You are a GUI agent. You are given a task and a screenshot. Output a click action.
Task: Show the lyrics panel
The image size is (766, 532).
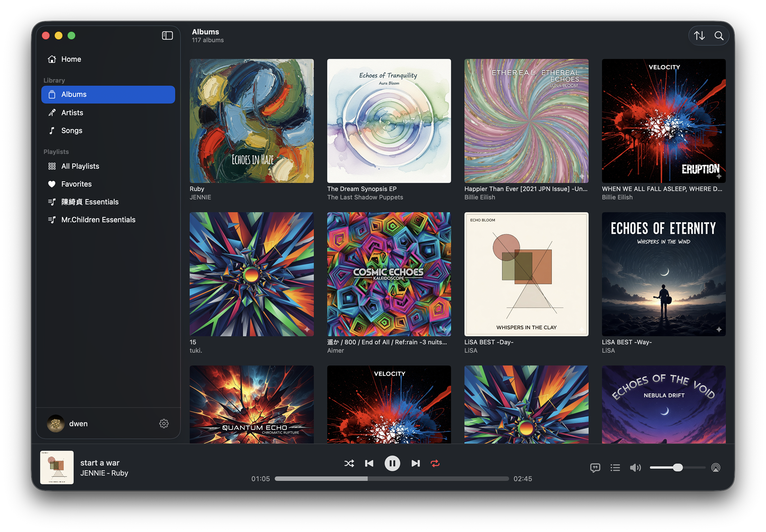tap(595, 468)
